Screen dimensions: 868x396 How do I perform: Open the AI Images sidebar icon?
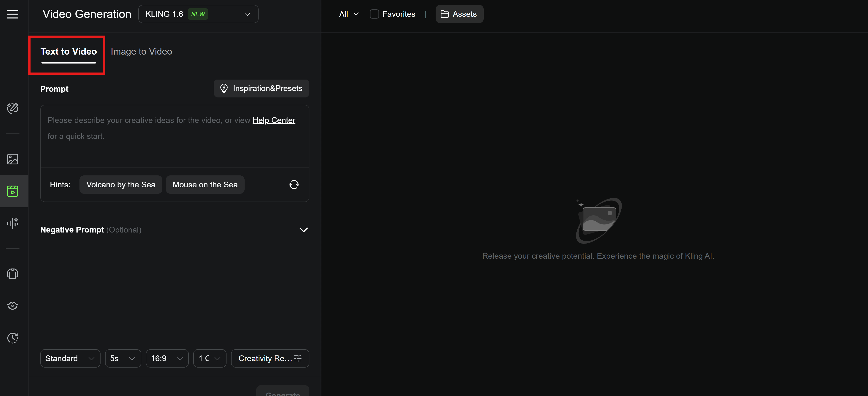(x=12, y=159)
